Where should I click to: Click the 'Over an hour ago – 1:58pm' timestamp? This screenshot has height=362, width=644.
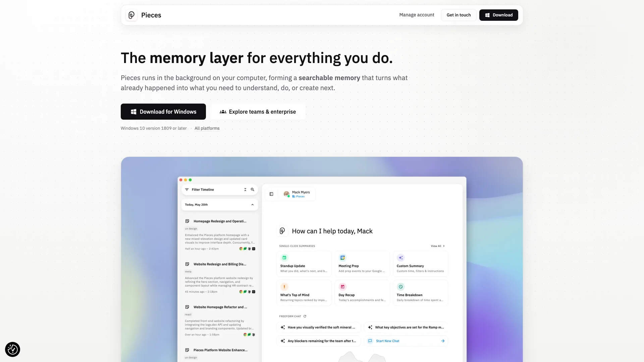click(x=202, y=335)
